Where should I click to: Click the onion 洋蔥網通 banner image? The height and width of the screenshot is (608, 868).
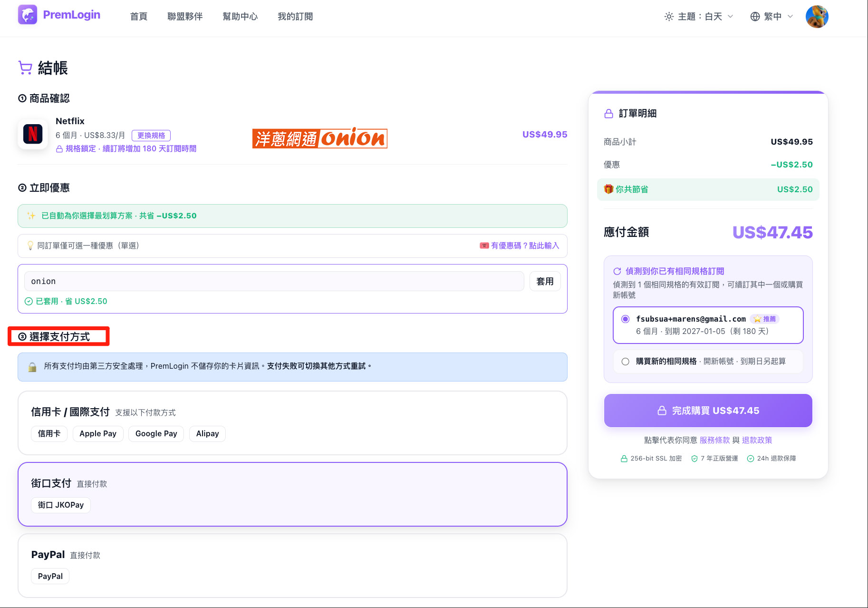click(320, 138)
